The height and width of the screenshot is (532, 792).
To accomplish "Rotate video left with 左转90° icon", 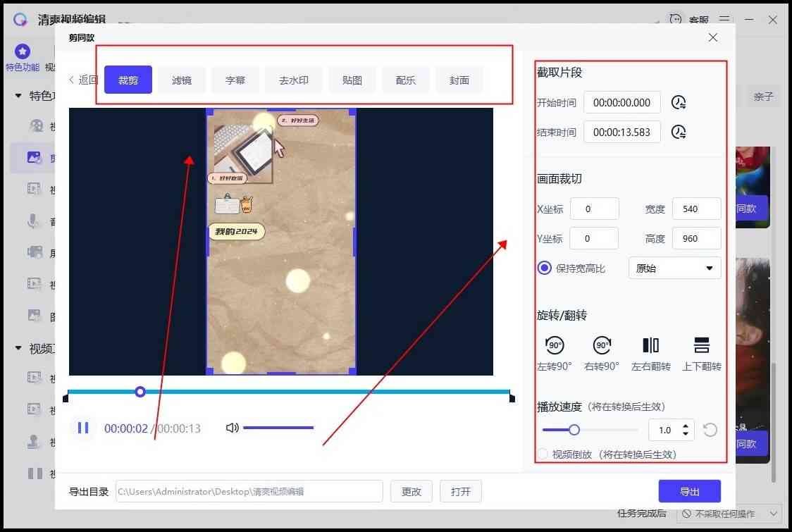I will click(x=555, y=345).
